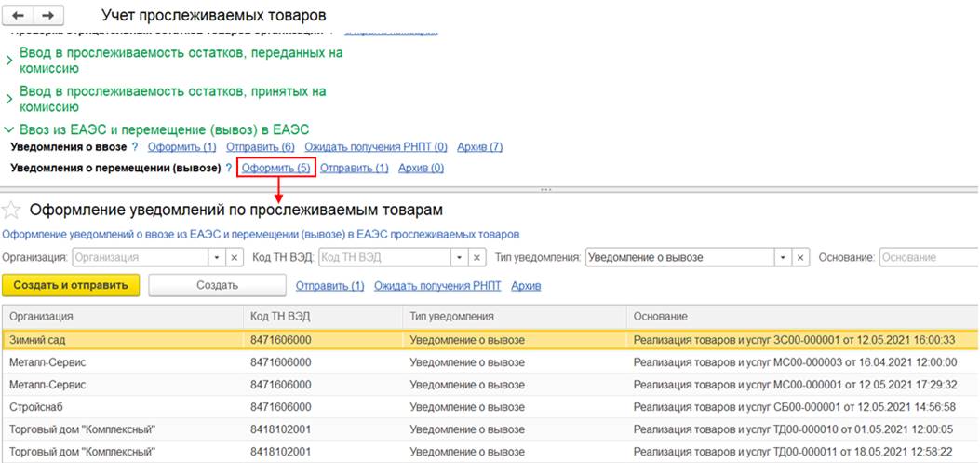This screenshot has width=980, height=463.
Task: Open help for Уведомления о перемещении (вывозе)
Action: coord(228,168)
